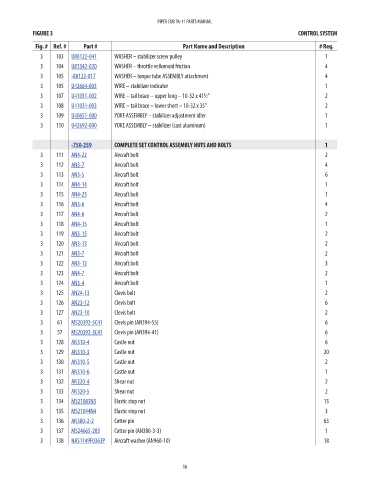Open the AN310-4 castle nut link
Viewport: 370px width, 480px height.
coord(80,342)
